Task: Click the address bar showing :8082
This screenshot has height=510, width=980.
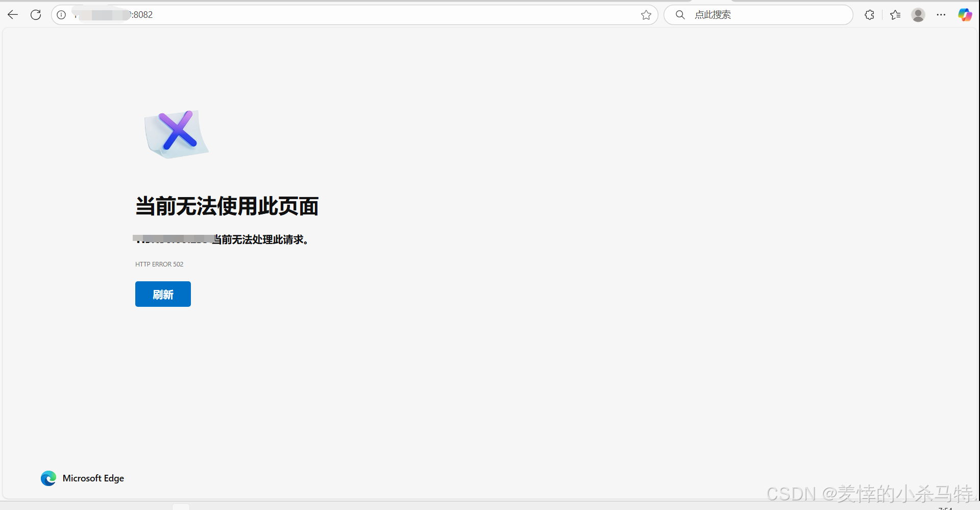Action: [x=354, y=15]
